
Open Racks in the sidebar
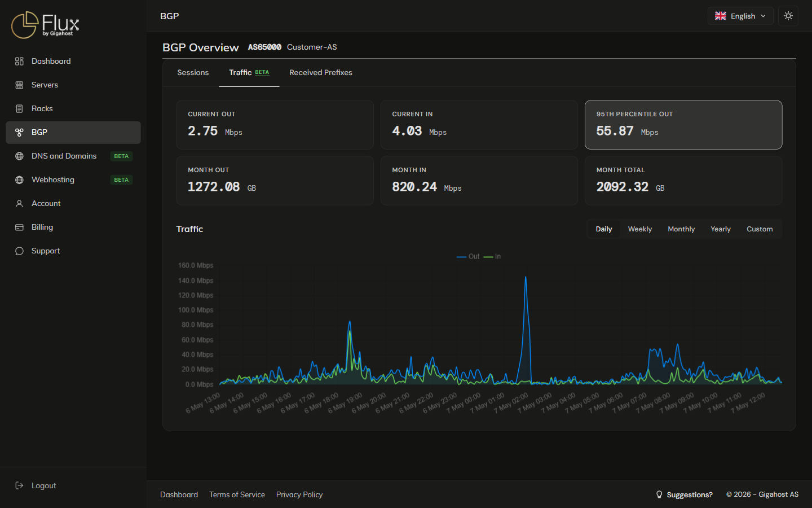pos(73,108)
